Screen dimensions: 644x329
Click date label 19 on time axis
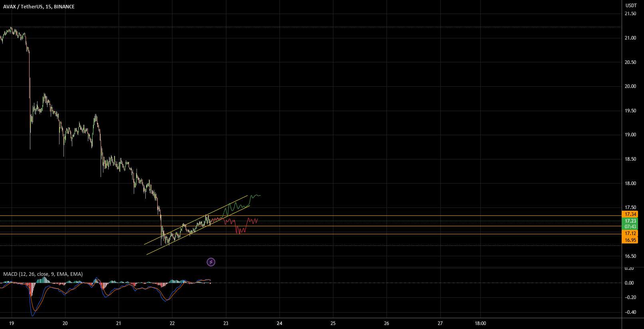[x=12, y=323]
